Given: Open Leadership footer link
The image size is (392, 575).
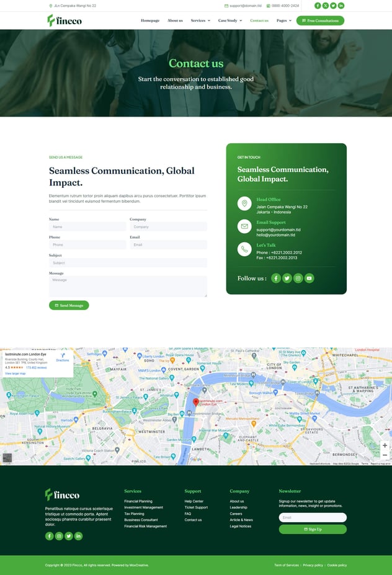Looking at the screenshot, I should click(x=239, y=507).
